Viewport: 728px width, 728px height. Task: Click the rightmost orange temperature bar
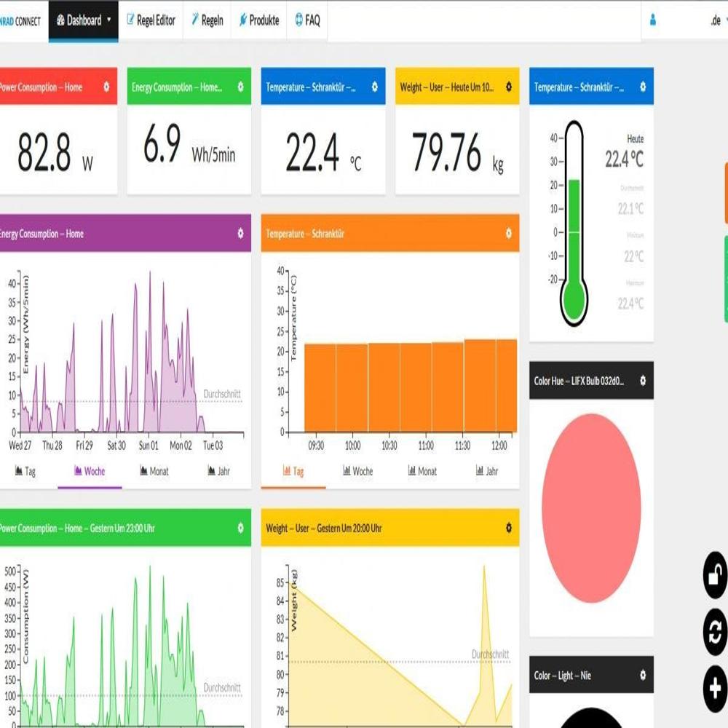click(x=507, y=386)
